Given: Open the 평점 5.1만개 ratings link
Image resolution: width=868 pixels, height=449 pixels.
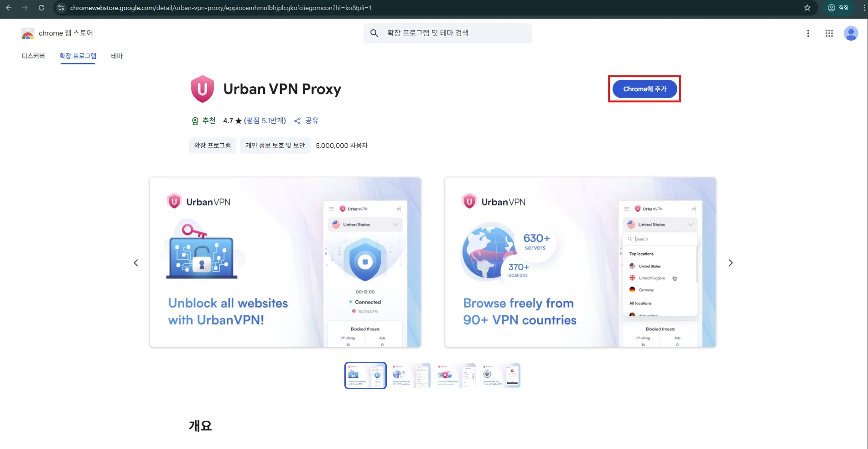Looking at the screenshot, I should click(x=265, y=120).
